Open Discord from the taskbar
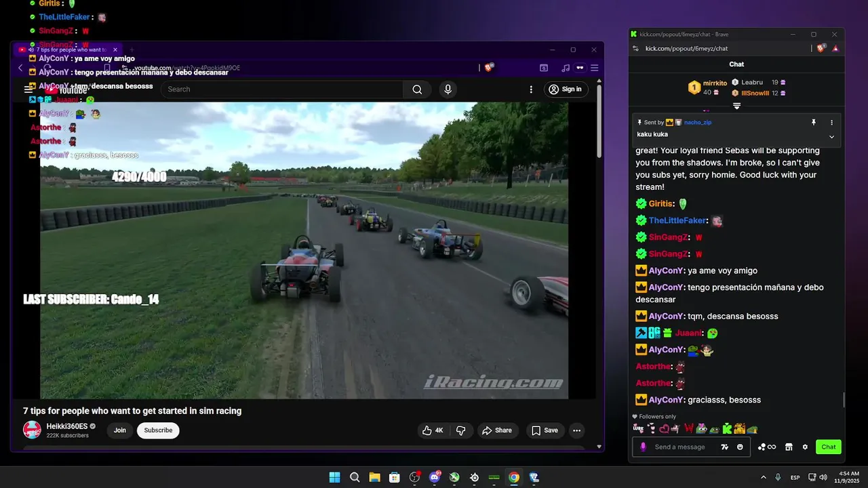The height and width of the screenshot is (488, 868). click(435, 477)
